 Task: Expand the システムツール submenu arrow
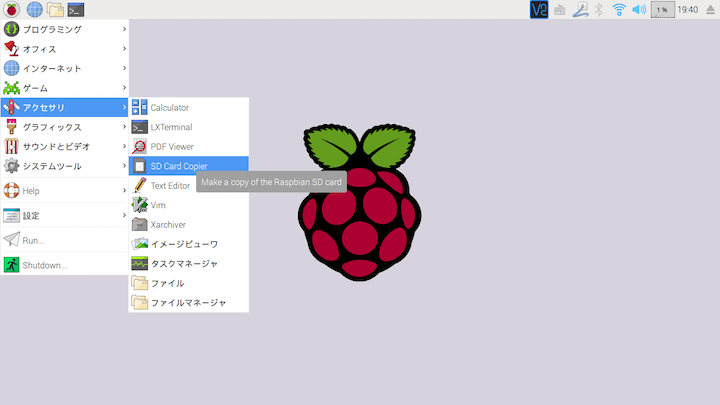[124, 166]
